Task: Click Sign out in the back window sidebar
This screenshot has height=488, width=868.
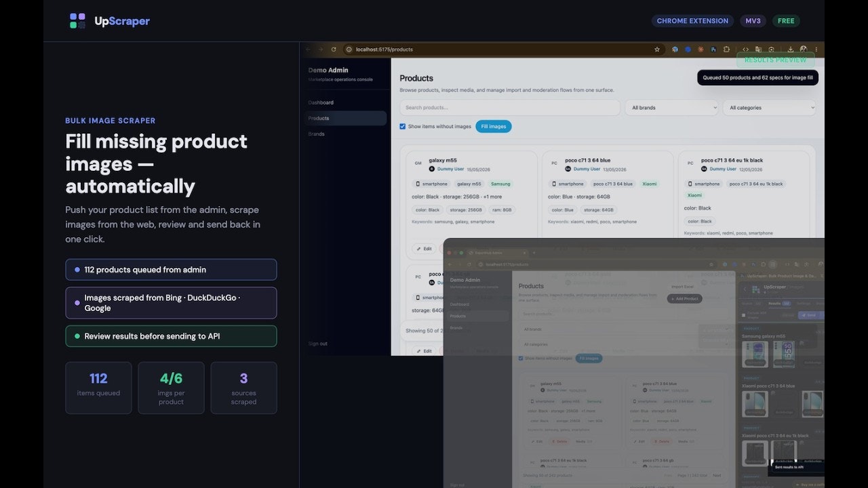Action: [x=318, y=344]
